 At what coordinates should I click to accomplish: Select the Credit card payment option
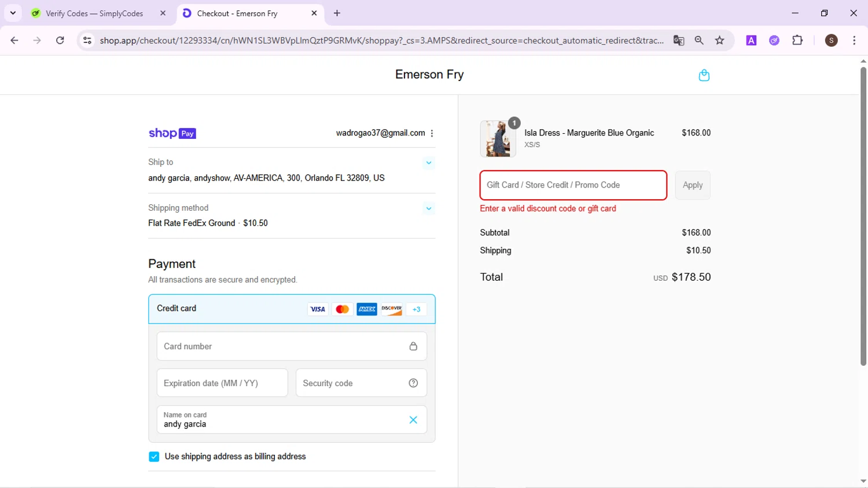point(292,309)
